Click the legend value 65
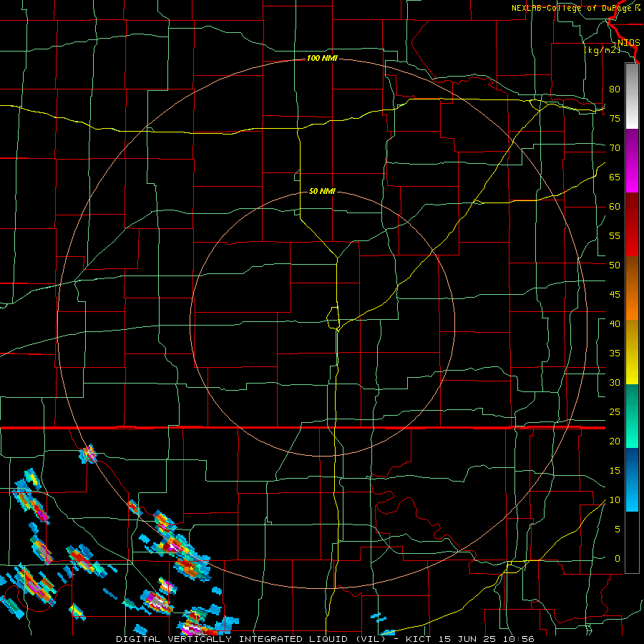The height and width of the screenshot is (644, 644). [x=615, y=177]
